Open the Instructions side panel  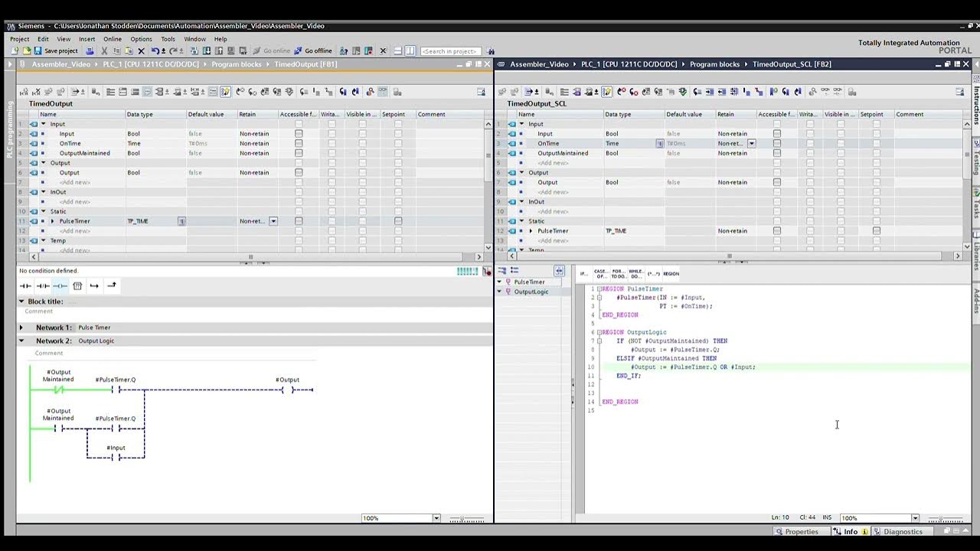click(x=976, y=105)
